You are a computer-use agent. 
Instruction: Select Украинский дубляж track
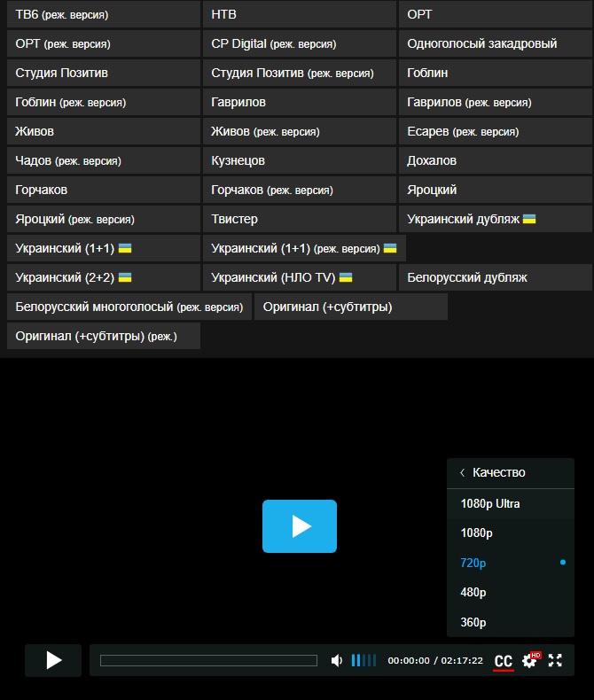tap(496, 219)
